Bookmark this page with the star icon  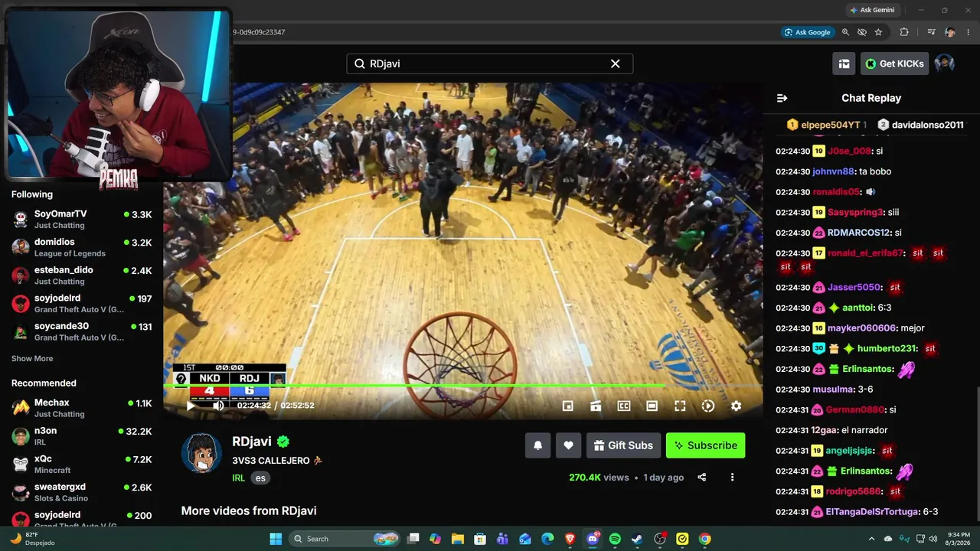point(878,32)
